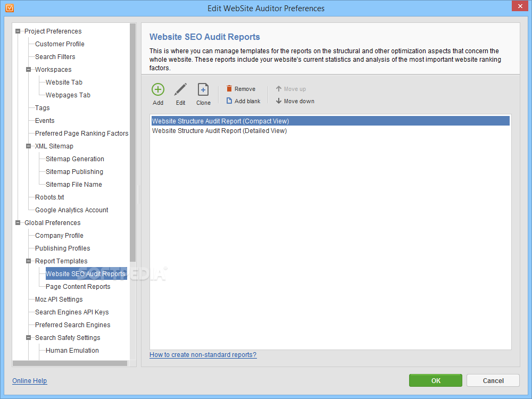532x399 pixels.
Task: Click the WebSite Auditor app icon in title bar
Action: (10, 8)
